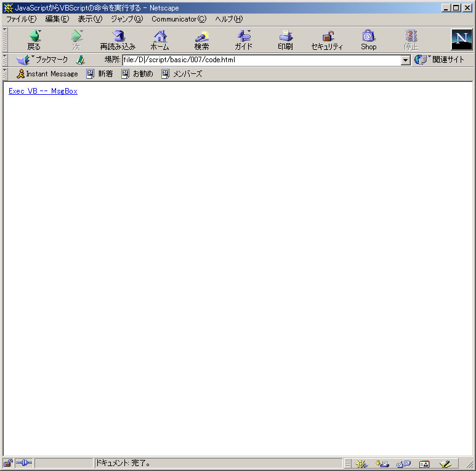Go to Home (ホーム) page
The width and height of the screenshot is (476, 471).
(x=159, y=40)
